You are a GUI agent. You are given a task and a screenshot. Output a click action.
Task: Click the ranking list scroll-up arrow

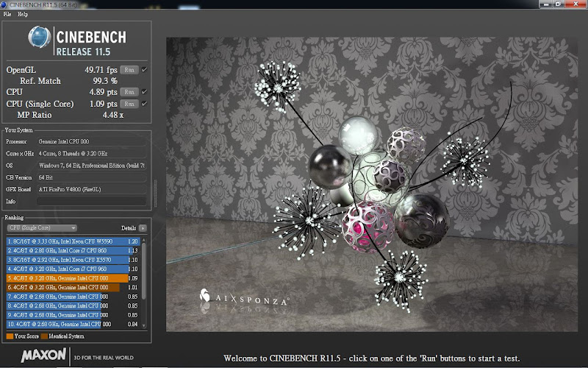tap(143, 241)
